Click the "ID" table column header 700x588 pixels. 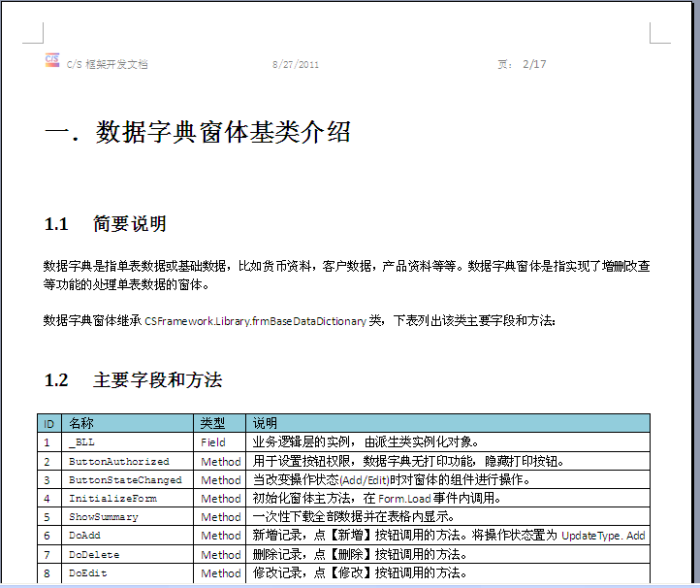pos(48,423)
